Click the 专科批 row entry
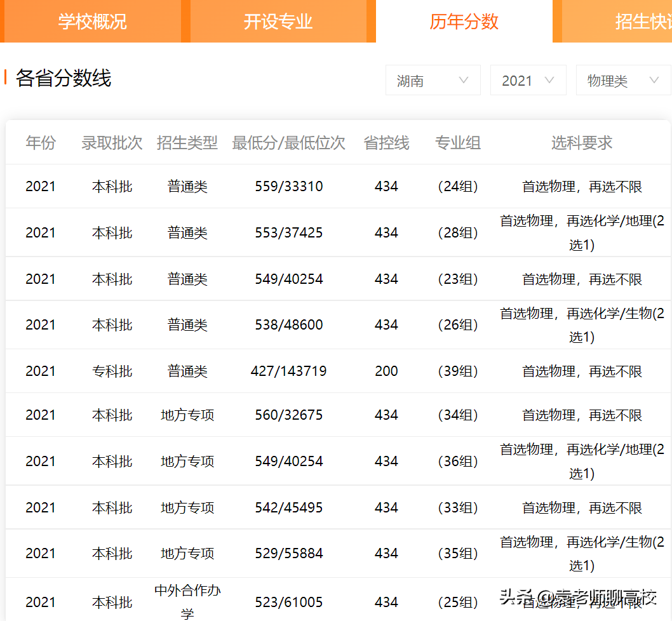672x621 pixels. point(112,371)
